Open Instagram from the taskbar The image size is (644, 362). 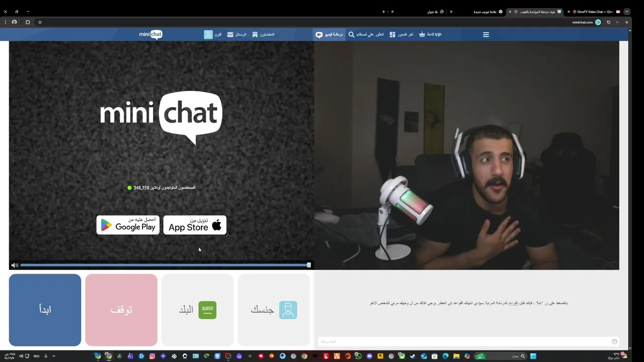point(152,356)
